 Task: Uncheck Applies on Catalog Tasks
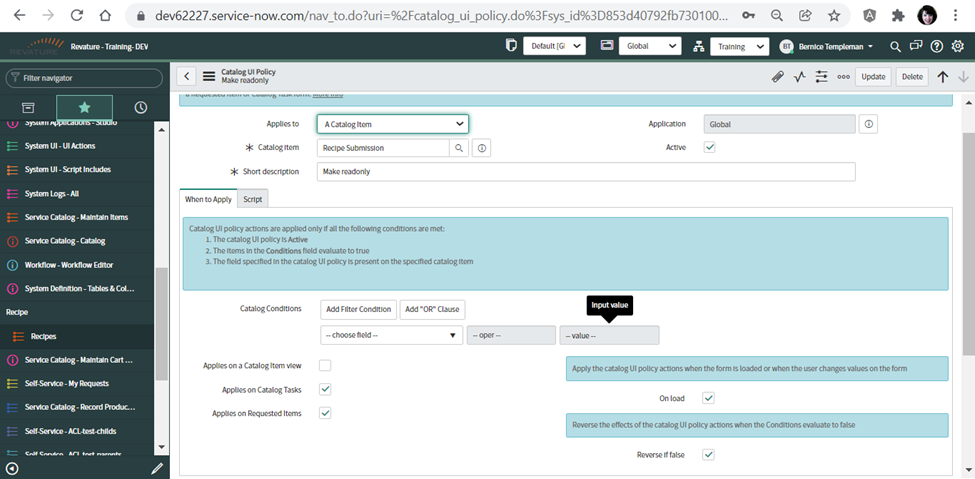[325, 389]
